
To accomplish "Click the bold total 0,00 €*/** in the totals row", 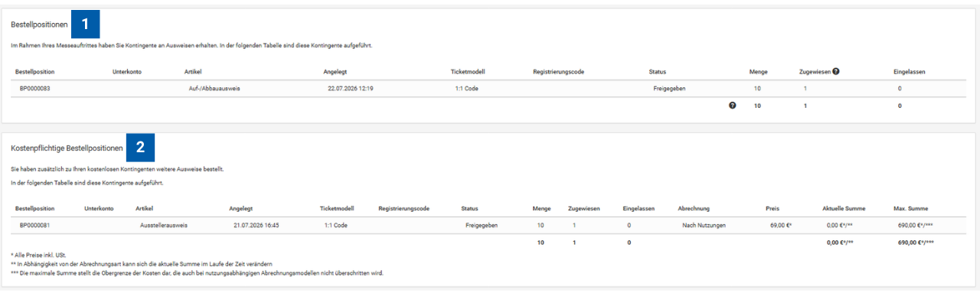I will 840,243.
